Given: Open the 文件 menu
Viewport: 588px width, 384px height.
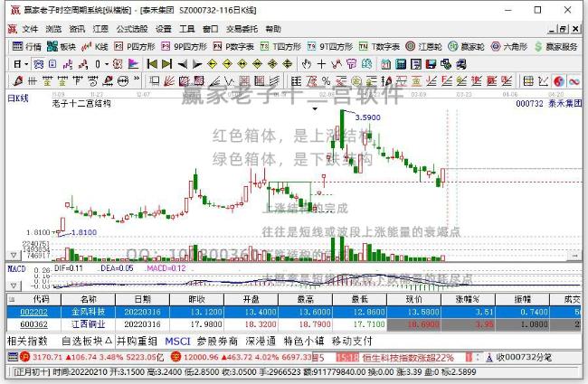Looking at the screenshot, I should click(30, 29).
